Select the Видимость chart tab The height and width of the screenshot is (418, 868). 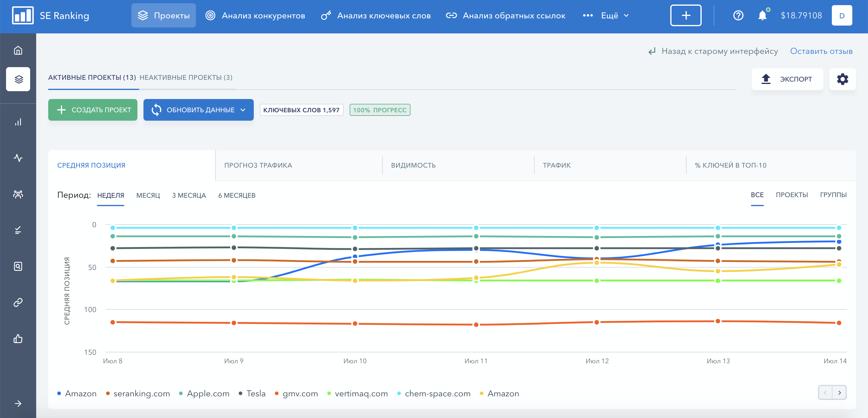(413, 165)
